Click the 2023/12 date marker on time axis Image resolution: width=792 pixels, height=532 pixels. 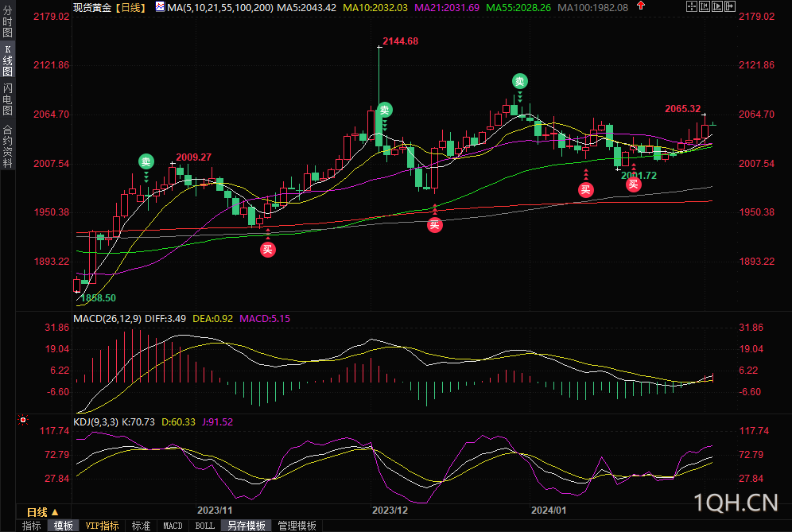(389, 510)
